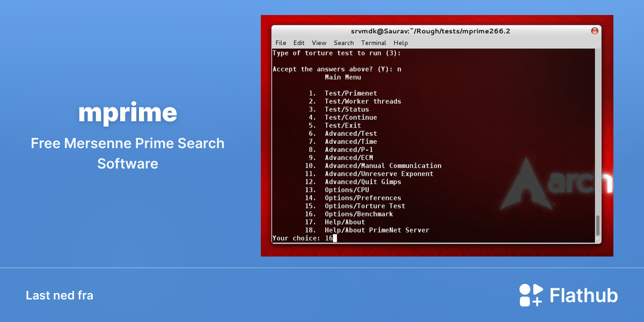Click the 'Options/Torture Test' line

355,206
